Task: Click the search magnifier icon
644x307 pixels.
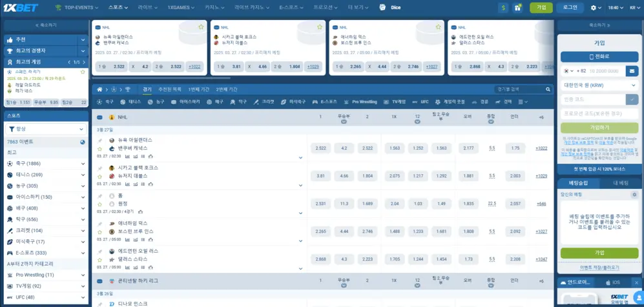Action: coord(548,90)
